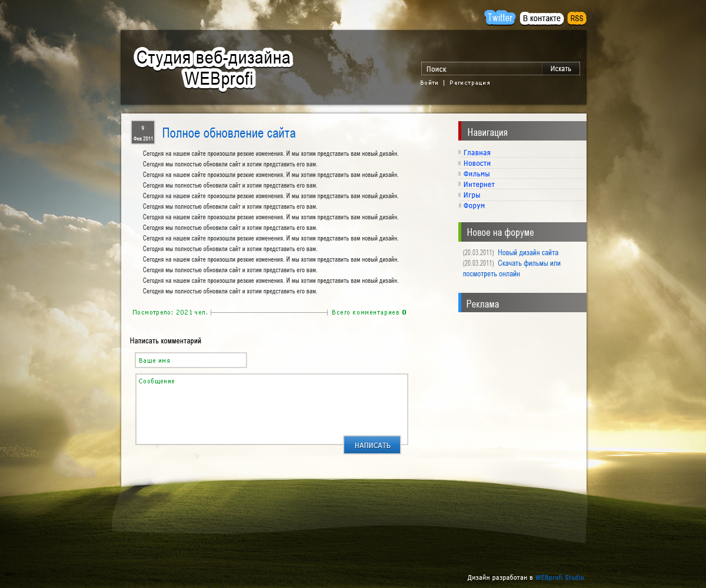Screen dimensions: 706x588
Task: Click the Всего комментариев 0 counter
Action: pos(369,313)
